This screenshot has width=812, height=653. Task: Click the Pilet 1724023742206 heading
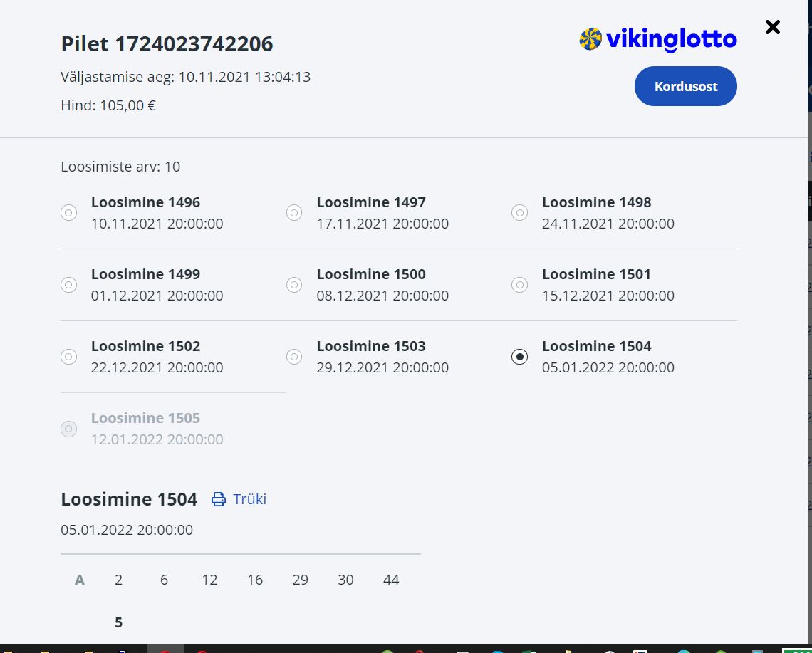(x=167, y=43)
